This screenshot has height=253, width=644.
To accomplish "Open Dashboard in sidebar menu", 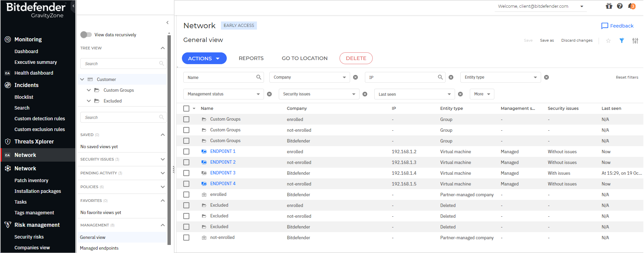I will coord(26,51).
